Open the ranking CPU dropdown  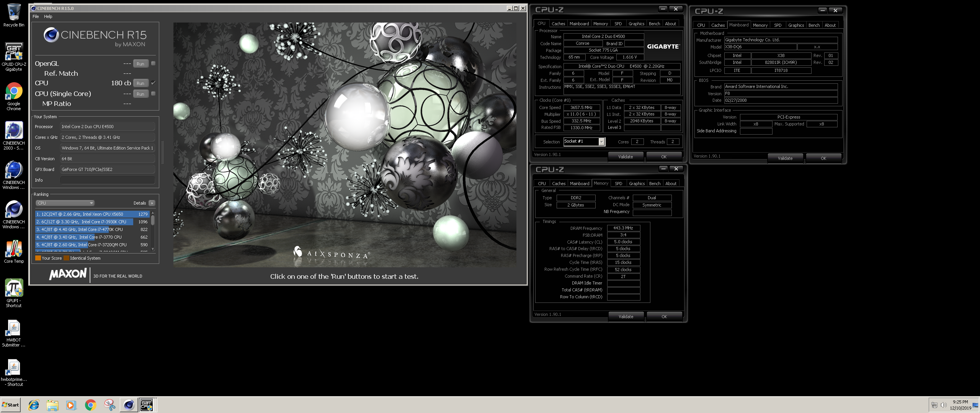click(x=65, y=203)
